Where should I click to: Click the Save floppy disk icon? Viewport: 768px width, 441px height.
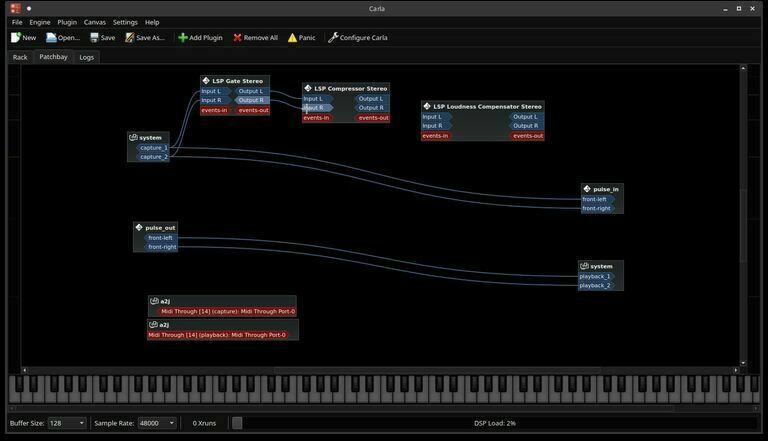[95, 37]
